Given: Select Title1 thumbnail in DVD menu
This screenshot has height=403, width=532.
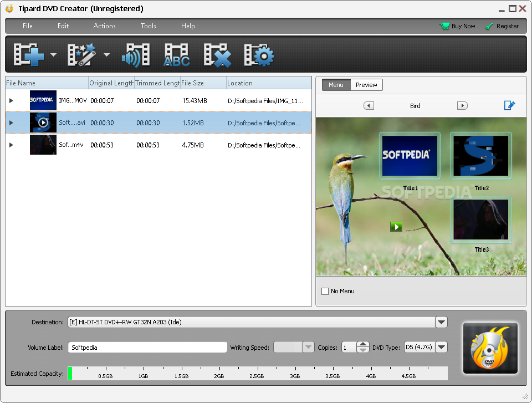Looking at the screenshot, I should coord(410,156).
